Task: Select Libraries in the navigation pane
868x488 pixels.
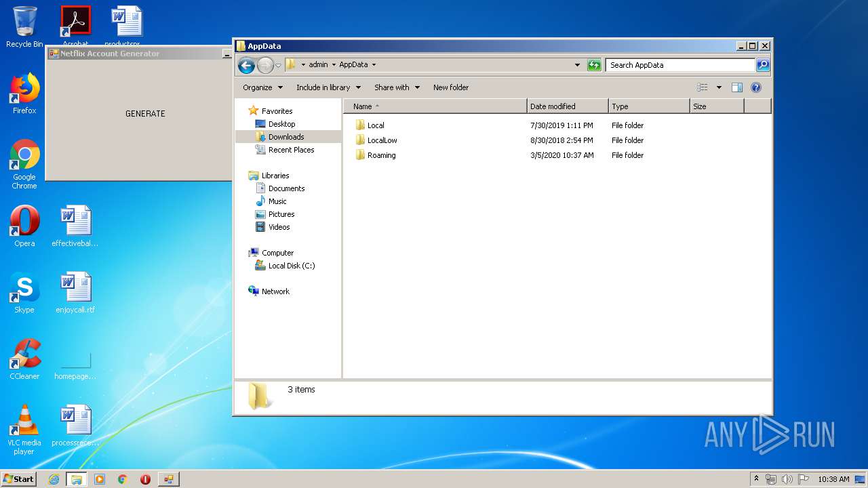Action: click(269, 176)
